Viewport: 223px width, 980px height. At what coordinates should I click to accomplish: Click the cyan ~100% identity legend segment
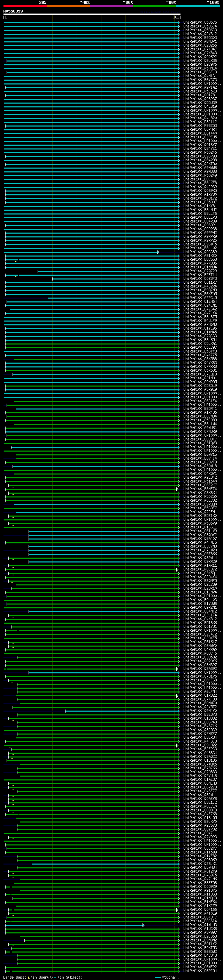(x=198, y=6)
